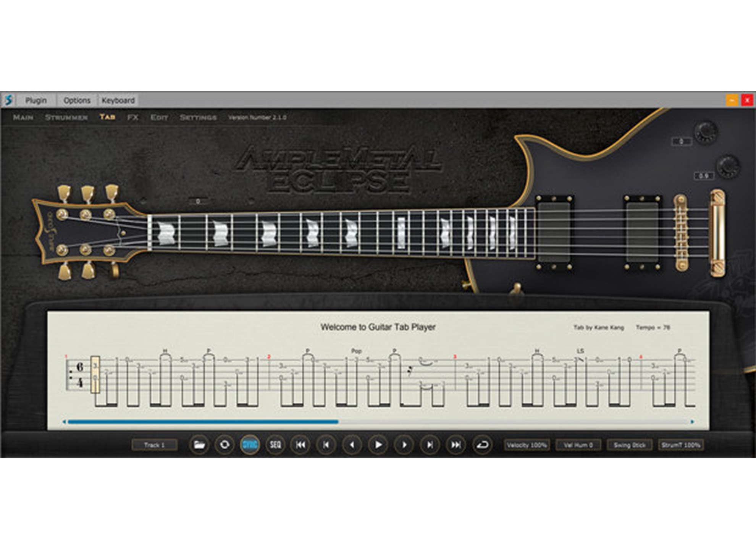Click the circular refresh/reload icon
Screen dimensions: 756x550
click(225, 445)
